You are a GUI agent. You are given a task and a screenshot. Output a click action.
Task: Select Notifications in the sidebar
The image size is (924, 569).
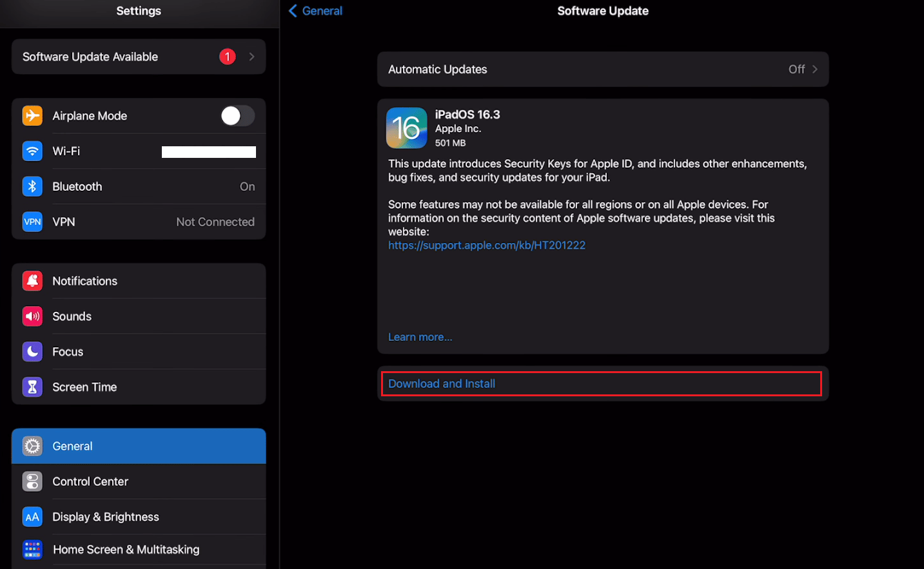tap(139, 281)
